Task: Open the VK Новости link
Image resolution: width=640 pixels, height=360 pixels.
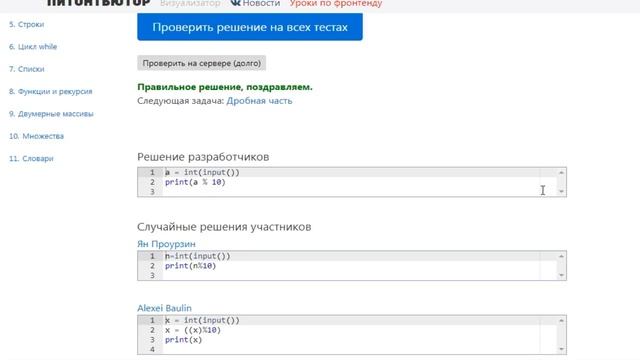Action: [x=256, y=3]
